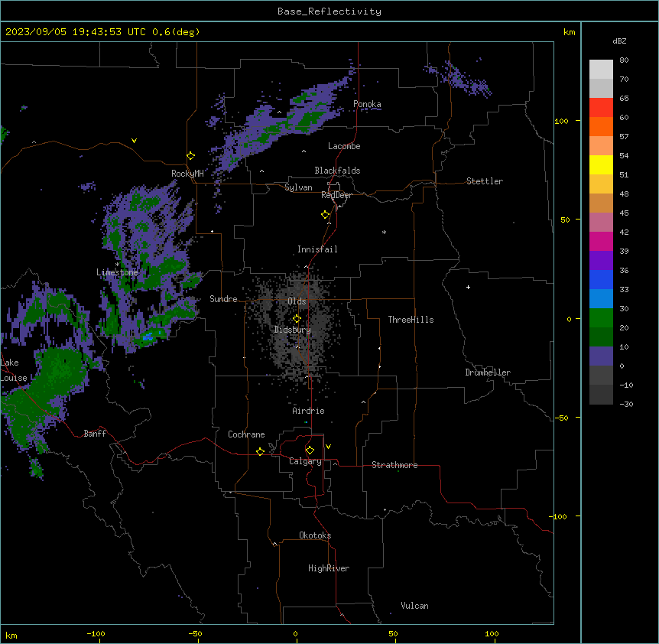Select the Limestone label
The image size is (659, 644).
[117, 272]
